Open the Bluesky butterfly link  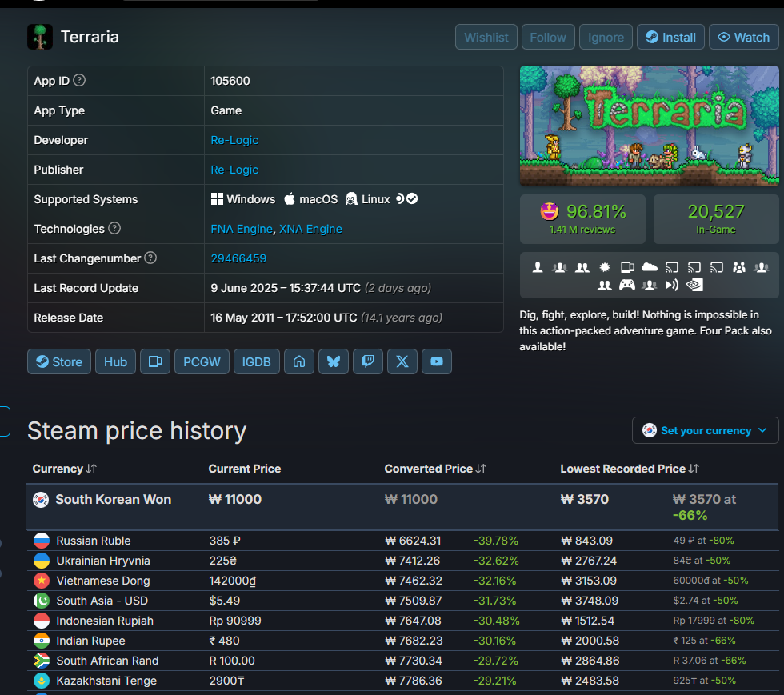(x=334, y=361)
